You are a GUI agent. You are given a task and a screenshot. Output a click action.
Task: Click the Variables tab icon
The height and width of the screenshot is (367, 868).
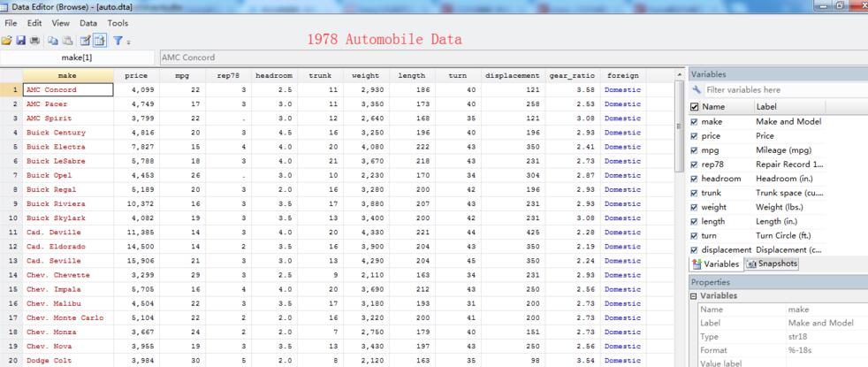tap(697, 264)
